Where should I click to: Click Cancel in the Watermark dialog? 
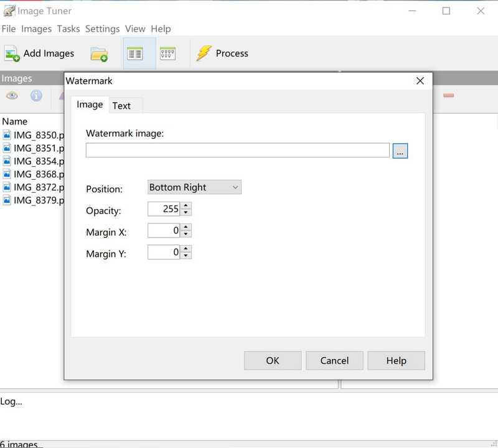[x=334, y=360]
